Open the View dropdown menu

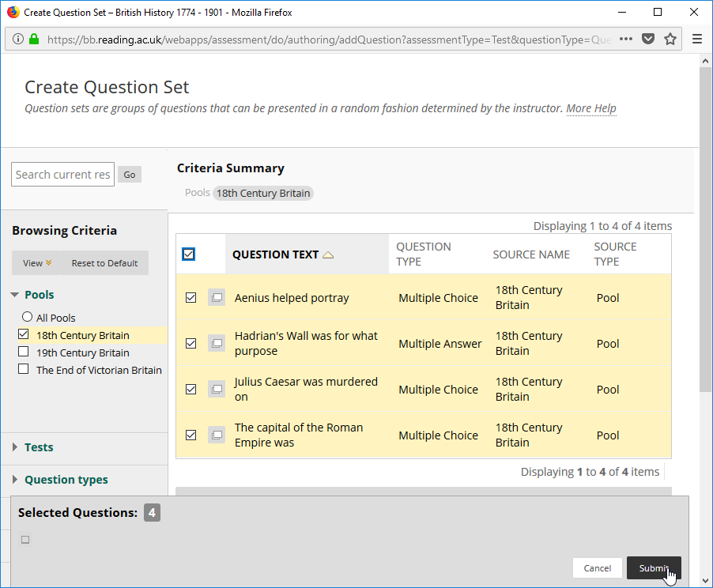point(37,263)
